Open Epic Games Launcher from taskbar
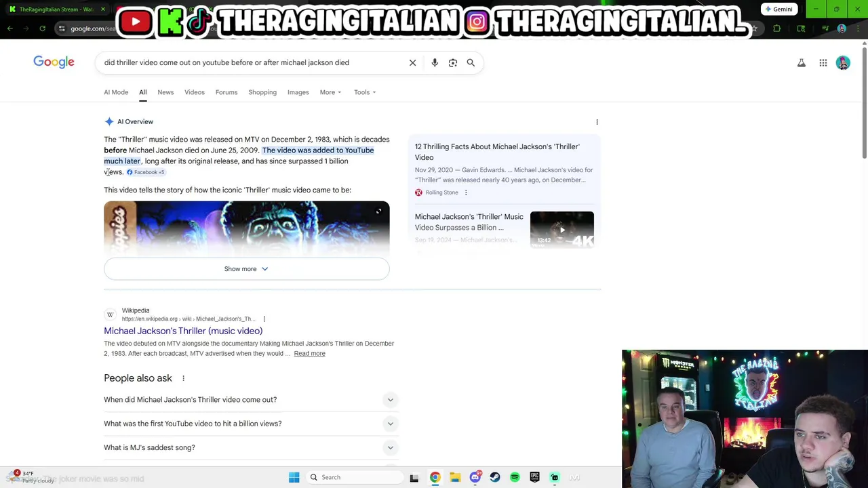Screen dimensions: 868x488 (x=534, y=477)
